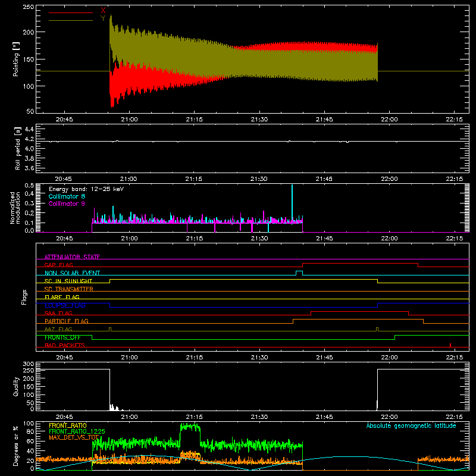Click the 'Quality' axis label
Viewport: 476px width, 476px height.
[16, 386]
